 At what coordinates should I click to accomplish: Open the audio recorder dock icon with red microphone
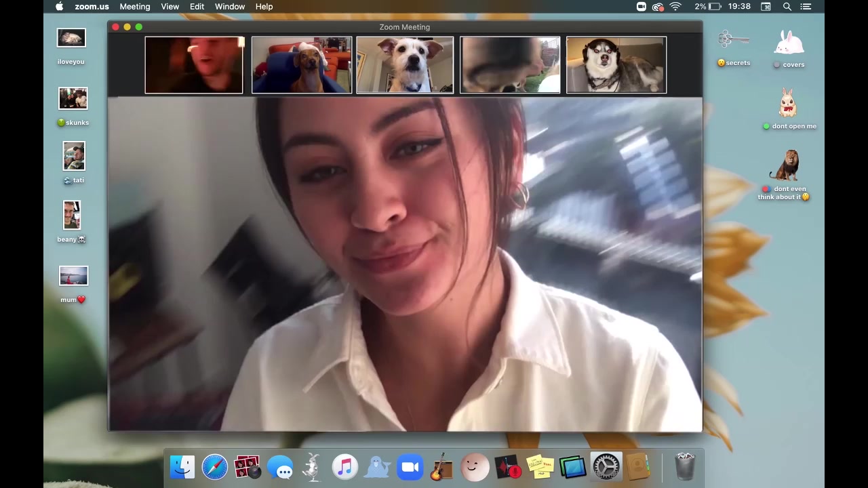pos(508,467)
